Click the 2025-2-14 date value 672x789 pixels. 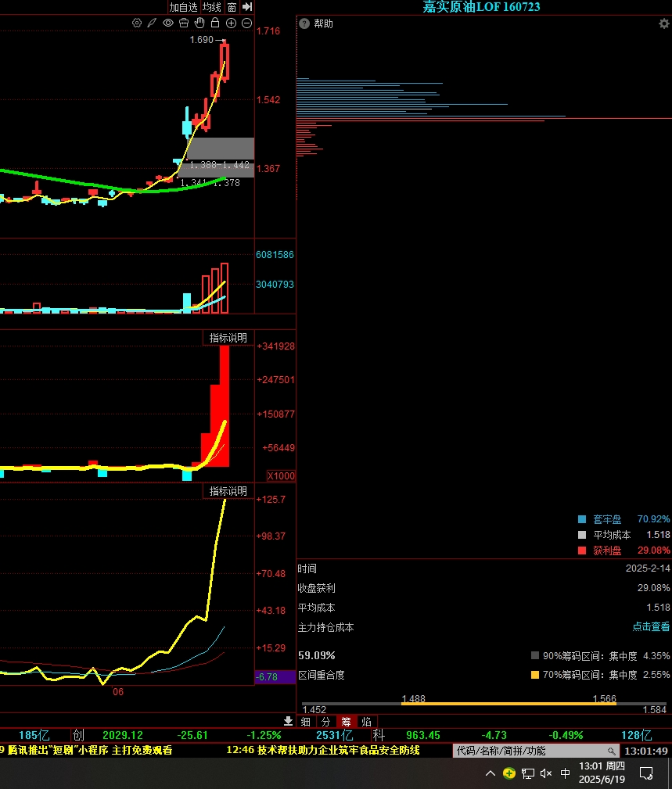(648, 568)
